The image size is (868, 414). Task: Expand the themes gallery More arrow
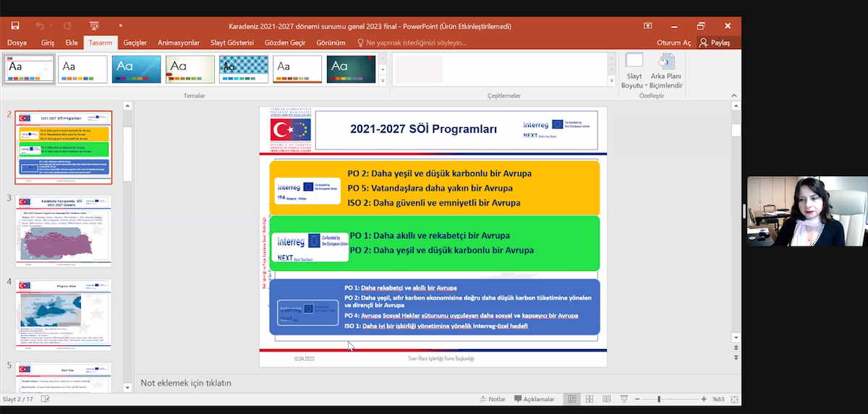point(382,80)
